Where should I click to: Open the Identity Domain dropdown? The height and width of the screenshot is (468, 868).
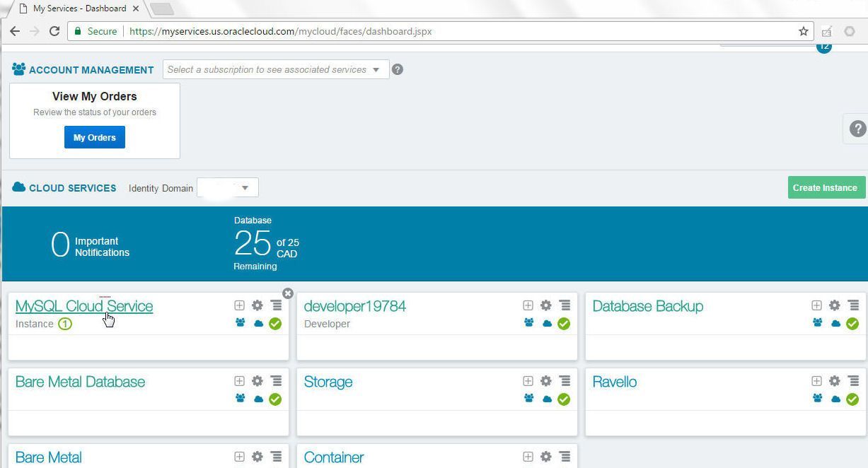coord(228,187)
